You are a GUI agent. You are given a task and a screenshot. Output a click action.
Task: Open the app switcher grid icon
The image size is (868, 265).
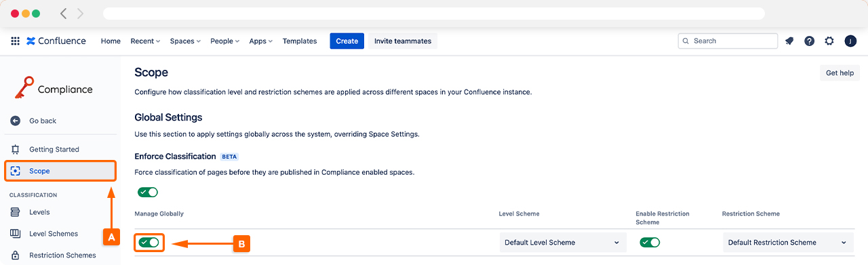click(x=15, y=41)
